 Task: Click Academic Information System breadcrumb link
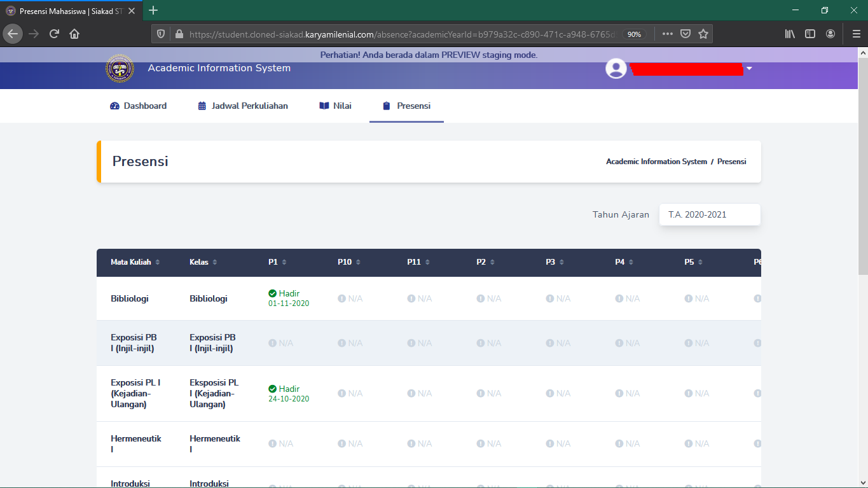tap(656, 162)
